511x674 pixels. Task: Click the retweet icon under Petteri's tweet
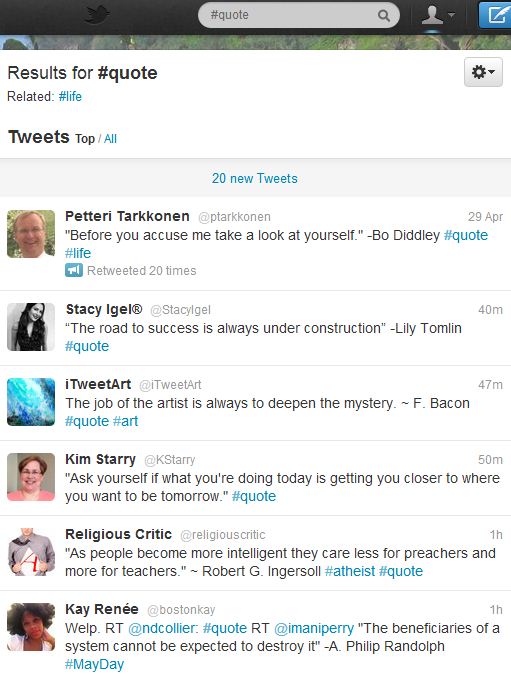(74, 270)
